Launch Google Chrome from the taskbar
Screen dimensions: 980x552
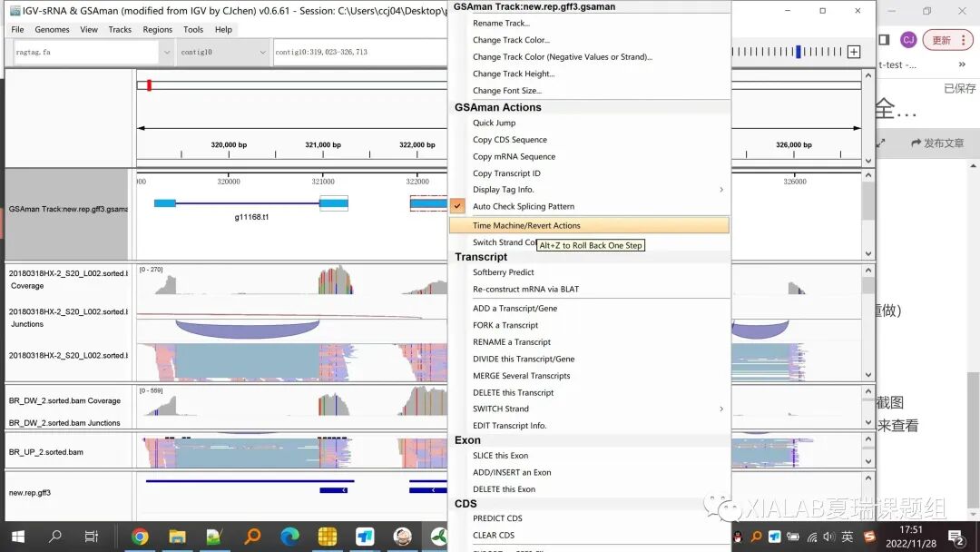[140, 537]
